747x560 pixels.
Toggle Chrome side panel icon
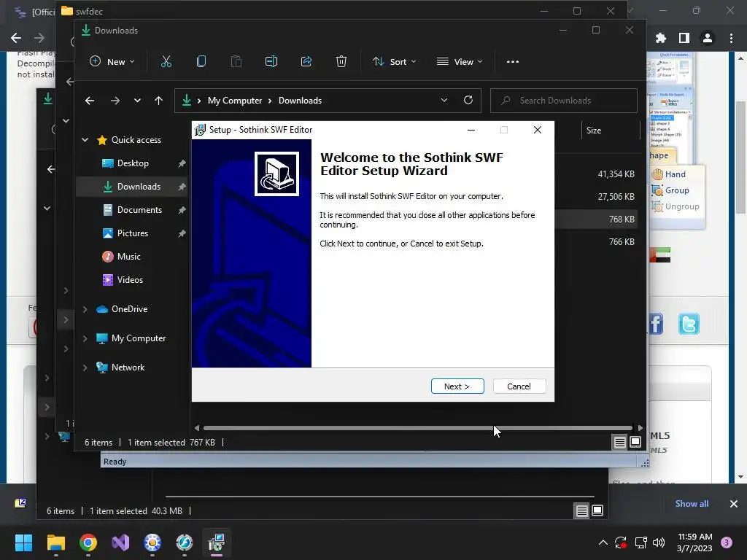684,38
